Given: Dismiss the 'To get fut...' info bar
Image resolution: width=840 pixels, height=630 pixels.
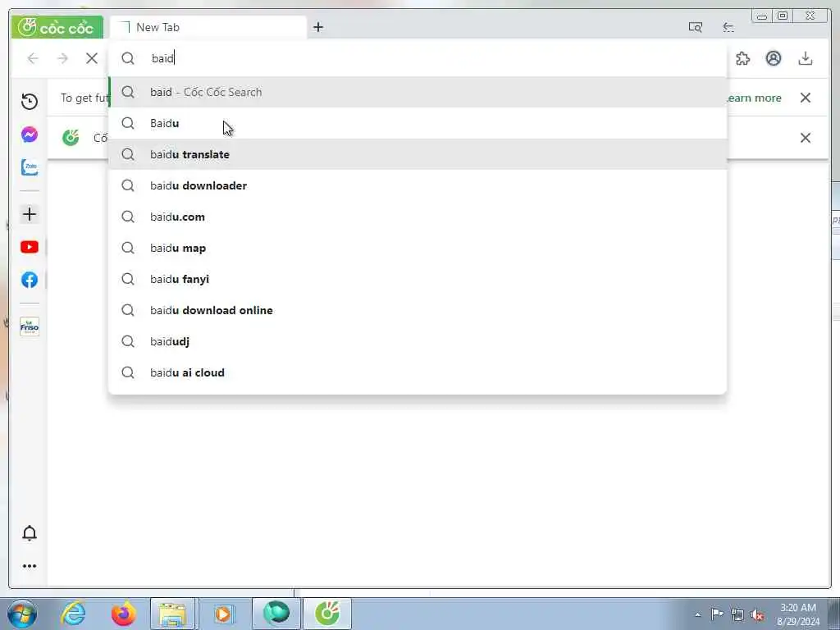Looking at the screenshot, I should [806, 98].
